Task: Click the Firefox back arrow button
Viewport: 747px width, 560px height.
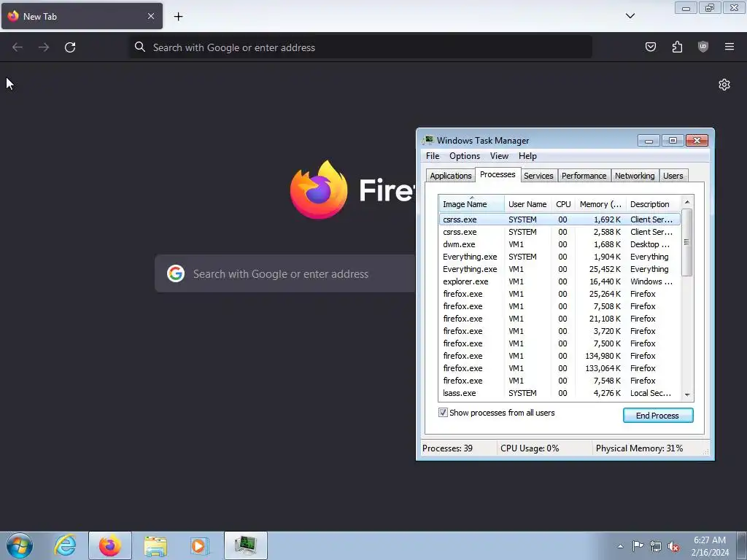Action: pyautogui.click(x=18, y=47)
